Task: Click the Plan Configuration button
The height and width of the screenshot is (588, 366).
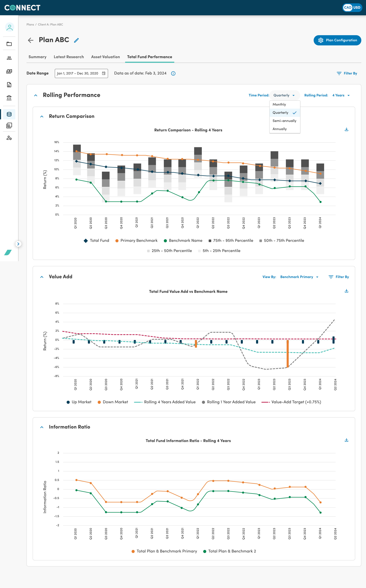Action: point(337,40)
